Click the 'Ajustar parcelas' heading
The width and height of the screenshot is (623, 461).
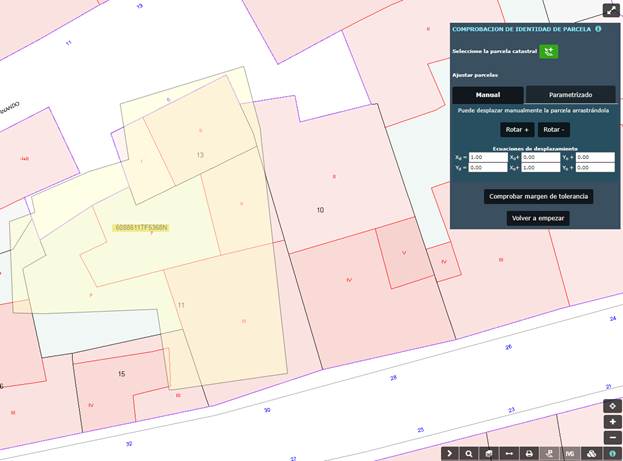pyautogui.click(x=475, y=75)
